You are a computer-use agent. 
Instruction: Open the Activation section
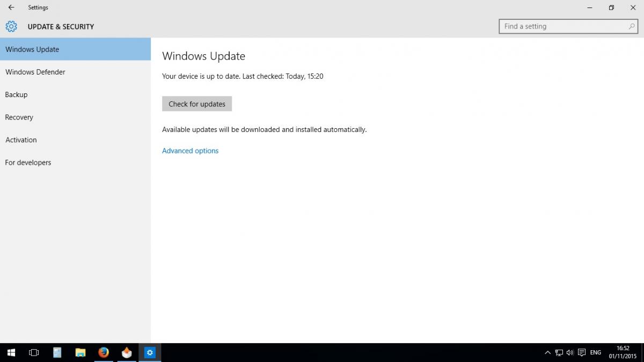coord(75,139)
